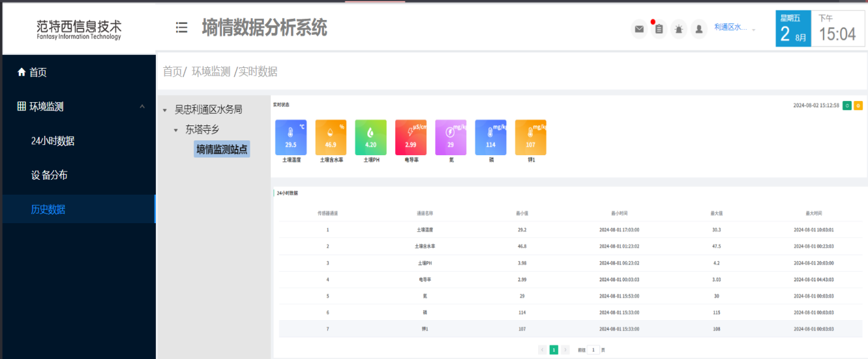Click the 2024-08-02 15:12:58 refresh timestamp
Viewport: 868px width, 359px height.
pyautogui.click(x=816, y=105)
